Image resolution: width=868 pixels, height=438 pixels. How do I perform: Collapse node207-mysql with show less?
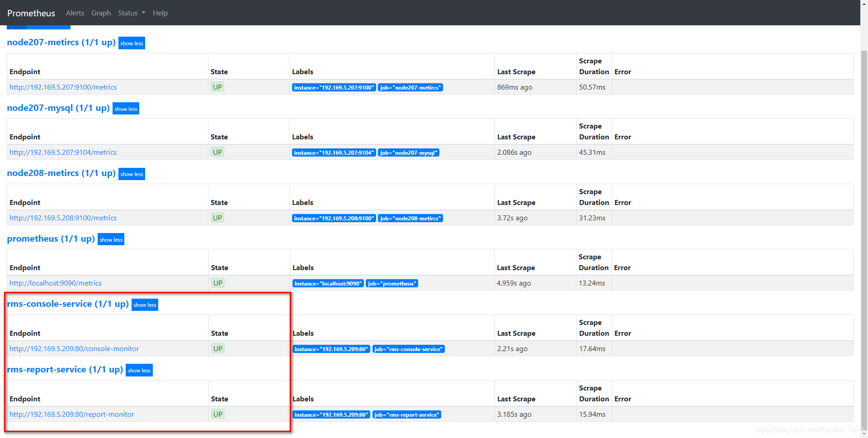click(126, 109)
